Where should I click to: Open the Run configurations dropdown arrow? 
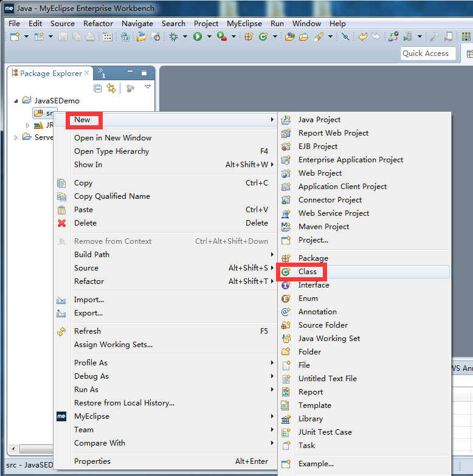click(x=209, y=36)
